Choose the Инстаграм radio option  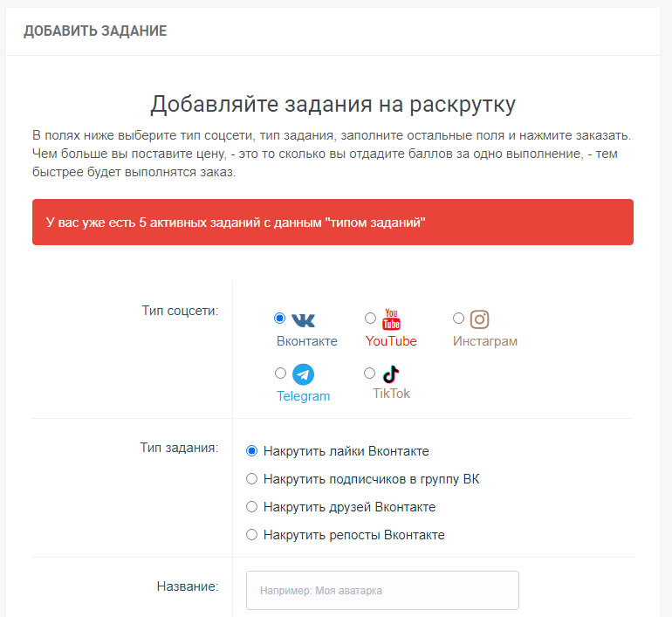click(x=459, y=319)
